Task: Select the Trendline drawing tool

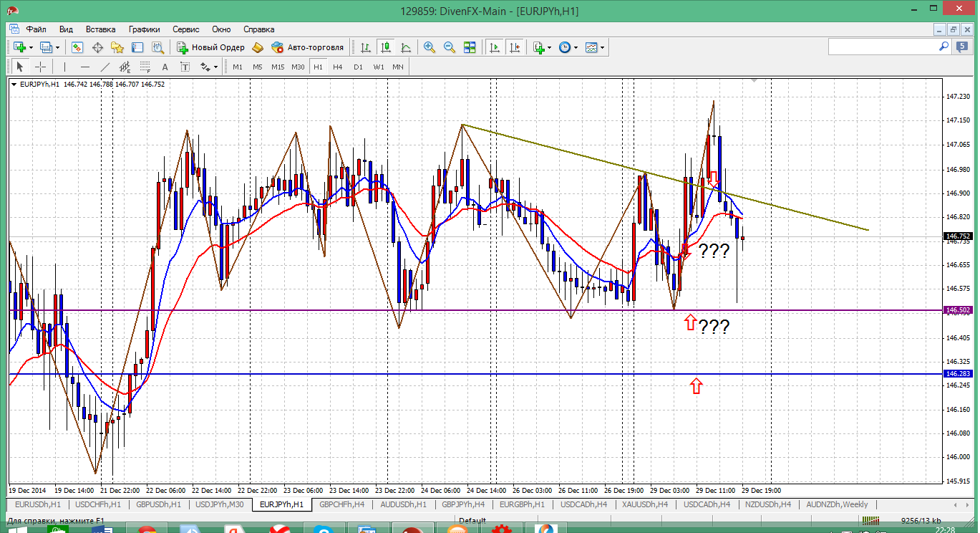Action: (105, 67)
